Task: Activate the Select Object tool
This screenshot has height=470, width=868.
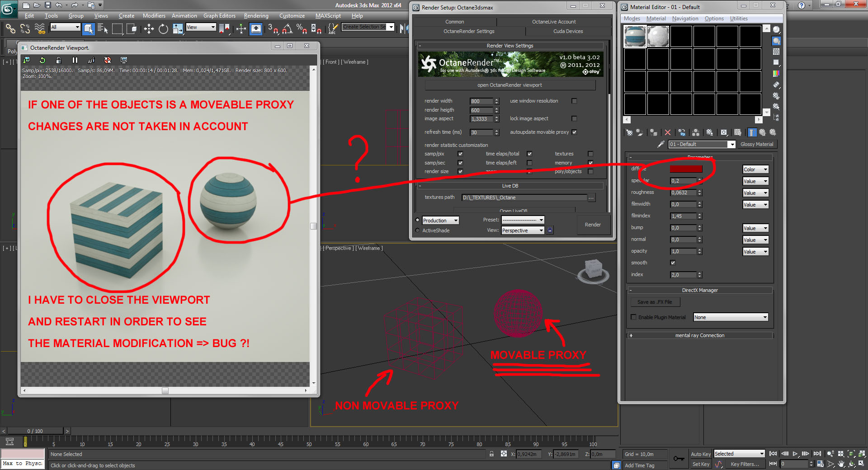Action: 89,29
